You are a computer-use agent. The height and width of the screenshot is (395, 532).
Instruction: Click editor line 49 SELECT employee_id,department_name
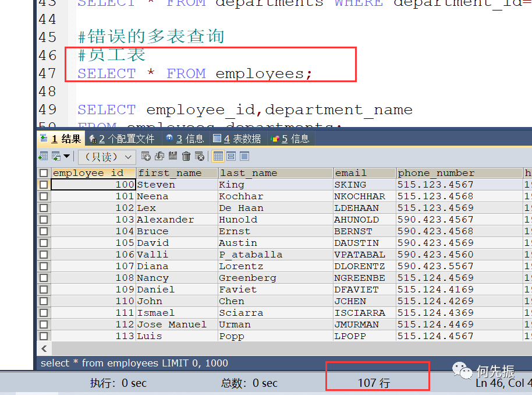coord(245,110)
